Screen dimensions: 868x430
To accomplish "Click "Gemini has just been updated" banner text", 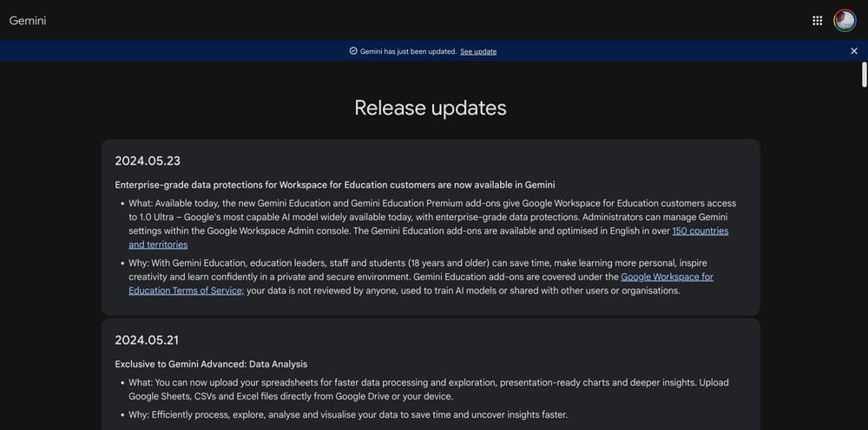I will click(x=408, y=51).
